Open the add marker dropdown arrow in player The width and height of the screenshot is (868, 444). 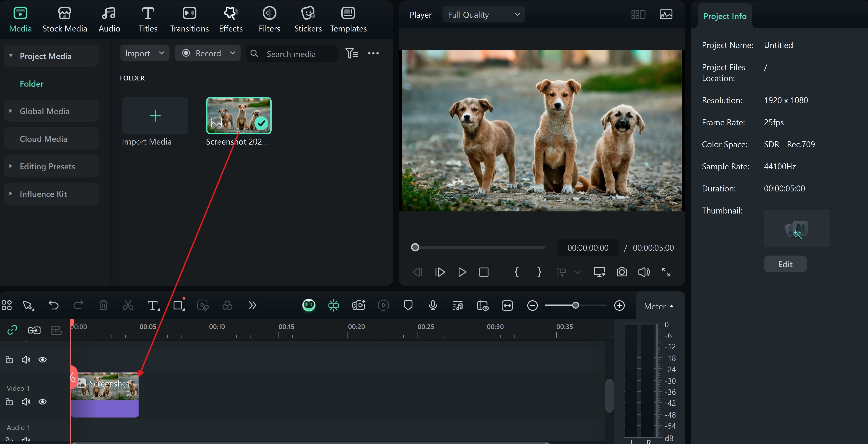pos(578,272)
